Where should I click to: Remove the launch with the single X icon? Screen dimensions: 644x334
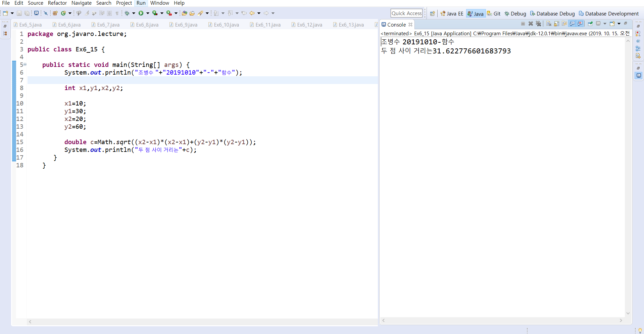[x=531, y=24]
